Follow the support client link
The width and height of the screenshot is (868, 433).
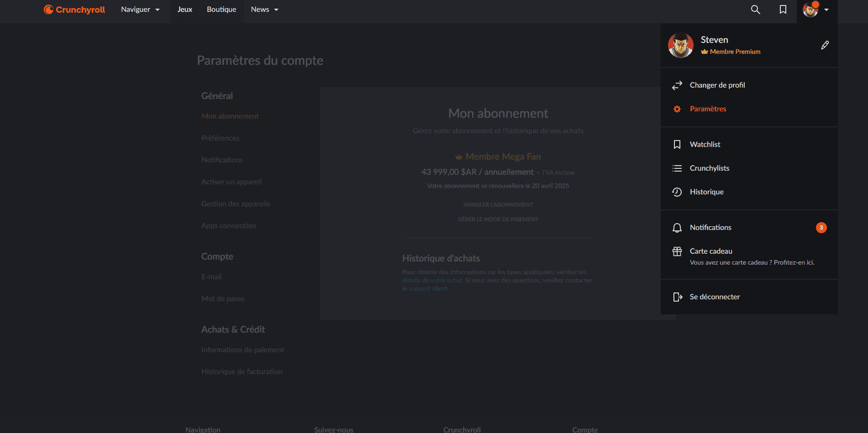coord(428,289)
